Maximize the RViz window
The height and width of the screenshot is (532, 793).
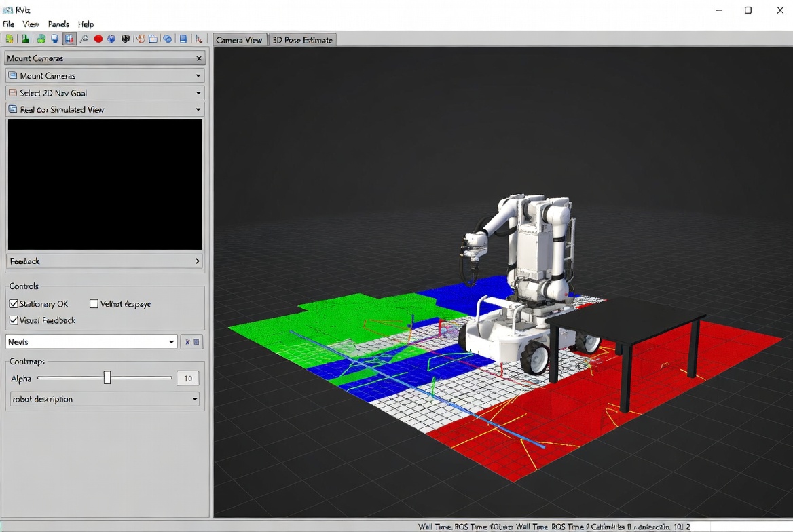coord(748,10)
